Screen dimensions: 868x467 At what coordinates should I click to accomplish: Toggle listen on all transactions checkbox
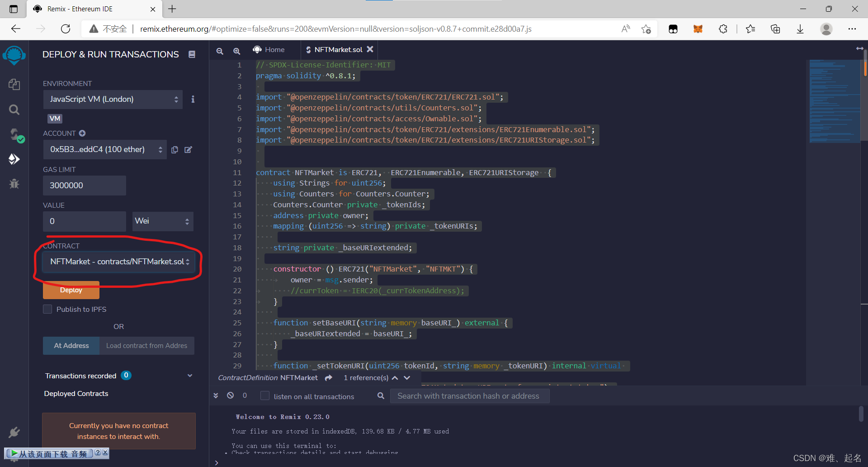click(265, 396)
